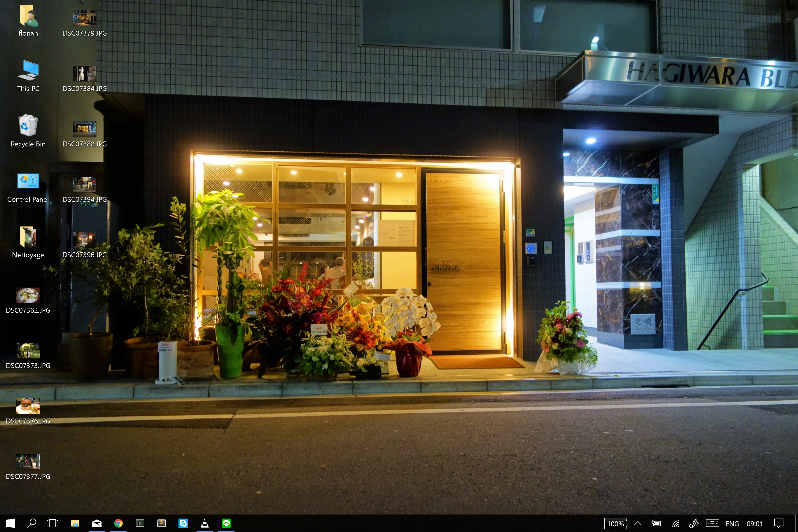
Task: Open Windows Ink Workspace pen icon
Action: click(694, 523)
